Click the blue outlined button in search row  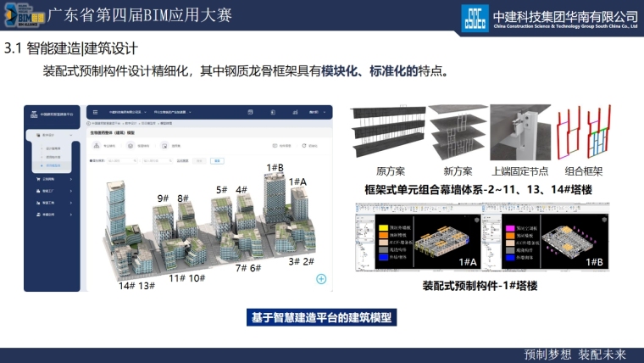pyautogui.click(x=217, y=159)
